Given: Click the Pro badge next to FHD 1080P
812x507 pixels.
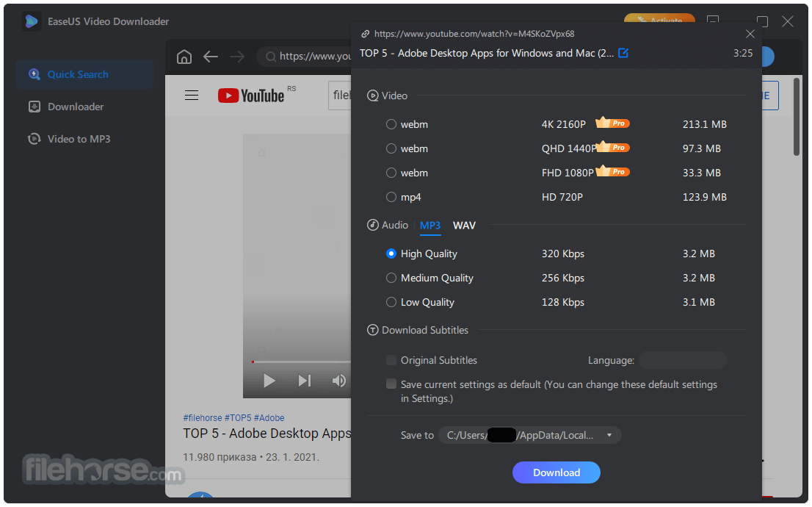Looking at the screenshot, I should tap(612, 171).
